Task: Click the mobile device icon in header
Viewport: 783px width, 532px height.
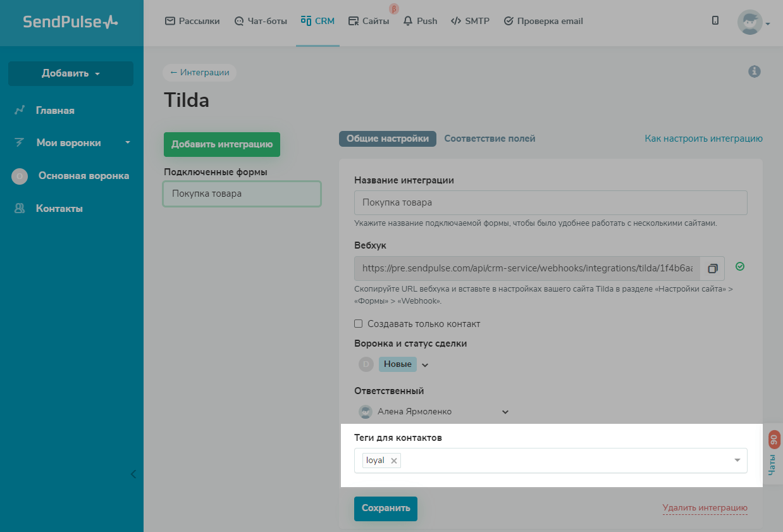Action: (x=715, y=21)
